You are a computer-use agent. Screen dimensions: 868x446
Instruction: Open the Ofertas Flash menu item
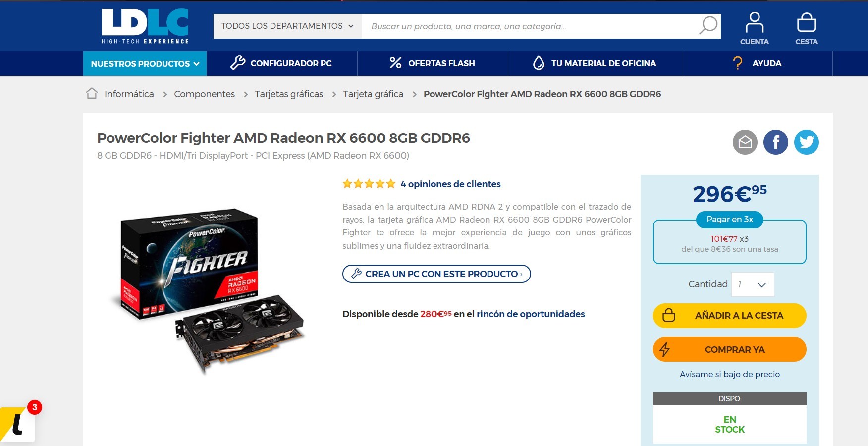[432, 63]
